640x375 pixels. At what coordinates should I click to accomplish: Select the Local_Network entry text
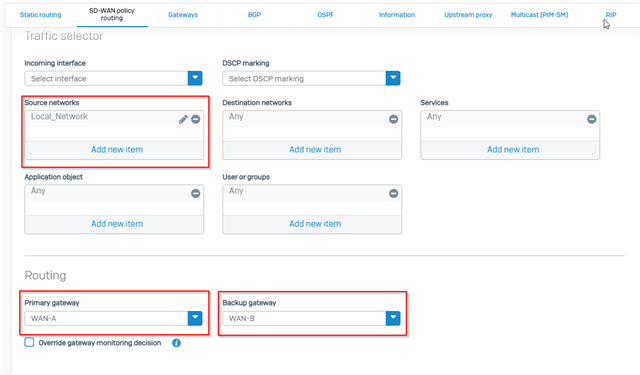click(x=59, y=117)
